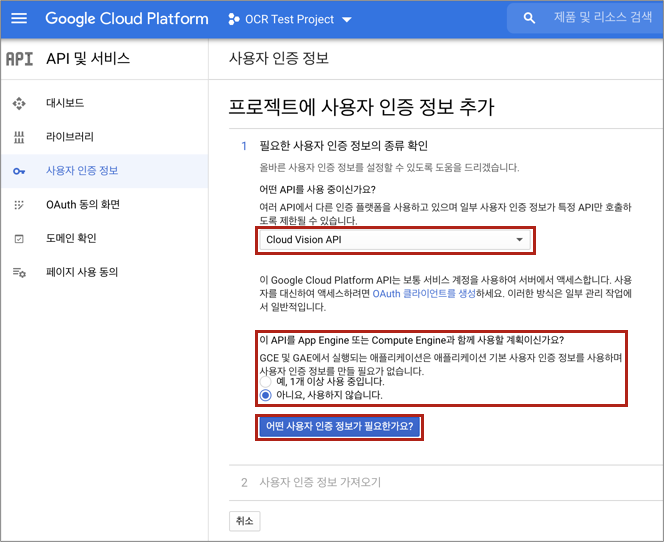This screenshot has height=542, width=664.
Task: Click the 프로젝트에 사용자 인증 정보 추가 heading
Action: point(361,107)
